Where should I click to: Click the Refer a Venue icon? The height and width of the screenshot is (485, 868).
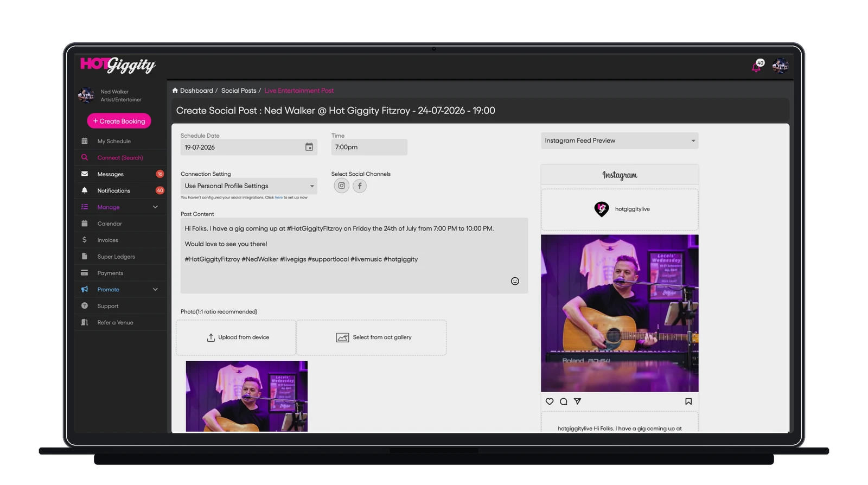(84, 322)
